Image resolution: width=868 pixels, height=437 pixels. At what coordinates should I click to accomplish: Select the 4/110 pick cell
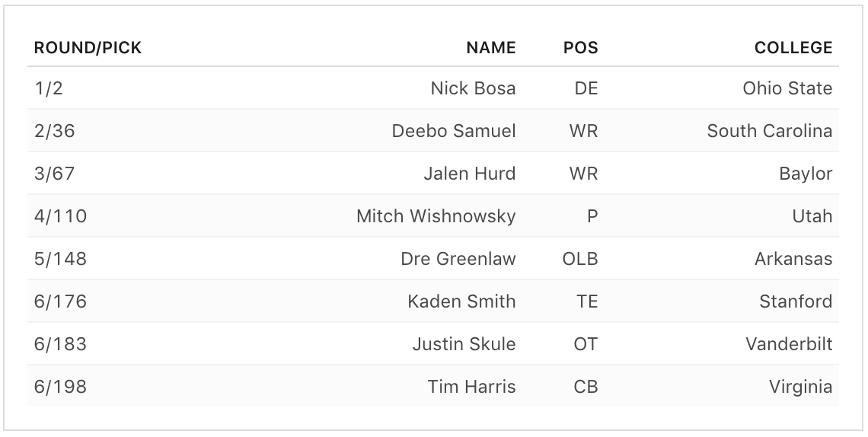[60, 216]
